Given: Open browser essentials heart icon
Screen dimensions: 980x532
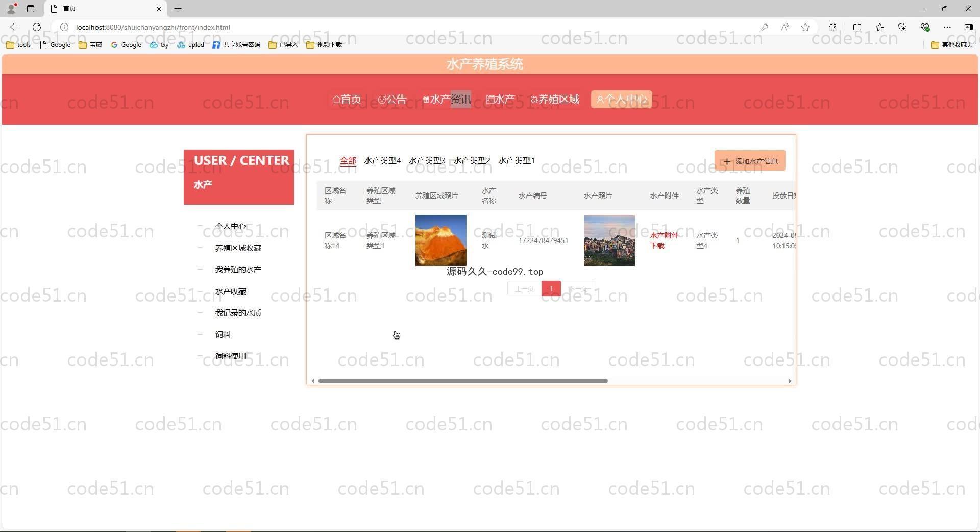Looking at the screenshot, I should click(x=925, y=27).
